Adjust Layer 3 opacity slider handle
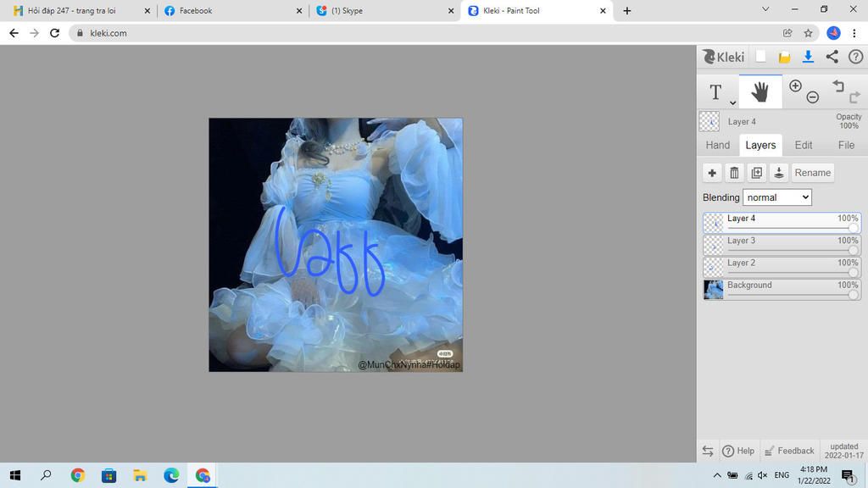The width and height of the screenshot is (868, 488). click(x=853, y=250)
